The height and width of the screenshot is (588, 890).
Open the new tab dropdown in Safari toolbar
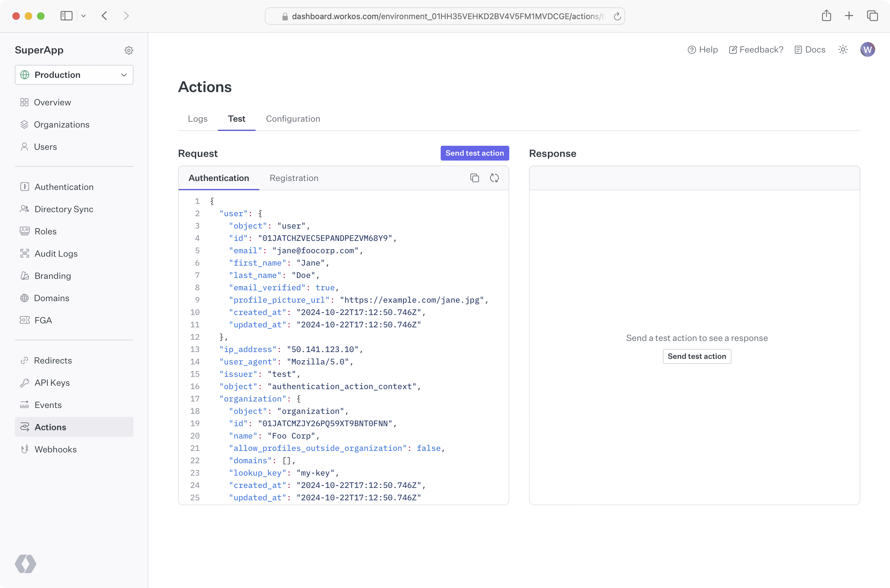click(849, 16)
